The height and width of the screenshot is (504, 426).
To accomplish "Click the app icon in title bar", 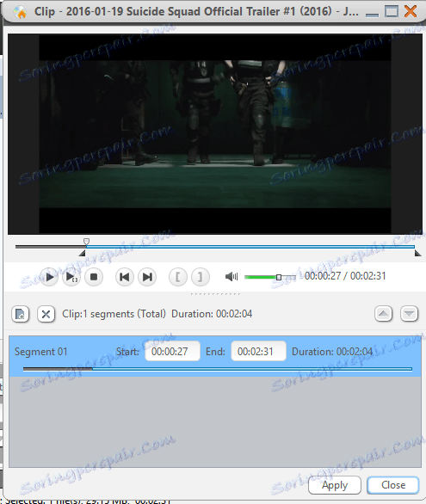I will click(x=20, y=12).
